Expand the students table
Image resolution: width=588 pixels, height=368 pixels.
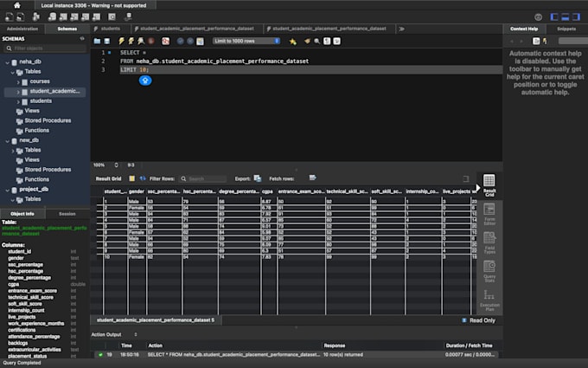point(18,101)
